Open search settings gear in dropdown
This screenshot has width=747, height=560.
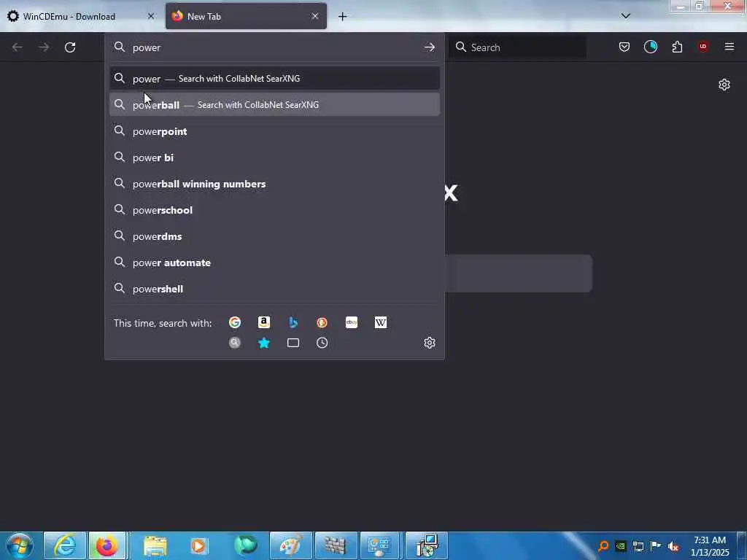[x=429, y=343]
